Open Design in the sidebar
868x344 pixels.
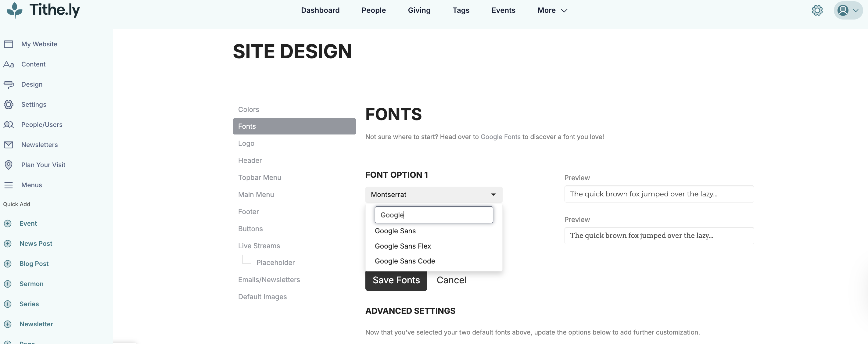coord(32,84)
